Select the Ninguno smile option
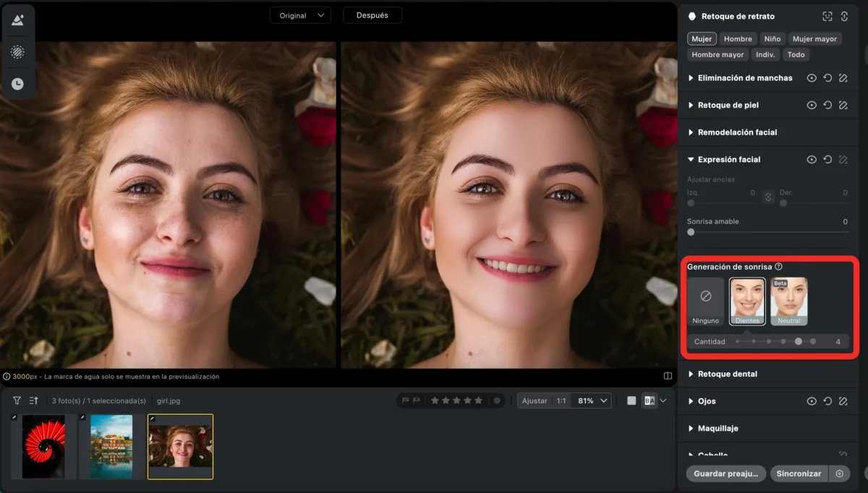 pyautogui.click(x=706, y=301)
